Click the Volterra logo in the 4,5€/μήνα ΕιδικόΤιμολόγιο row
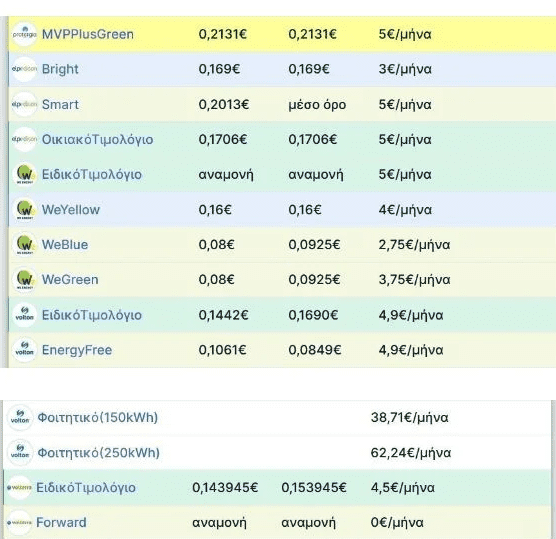Viewport: 556px width, 539px height. (19, 488)
